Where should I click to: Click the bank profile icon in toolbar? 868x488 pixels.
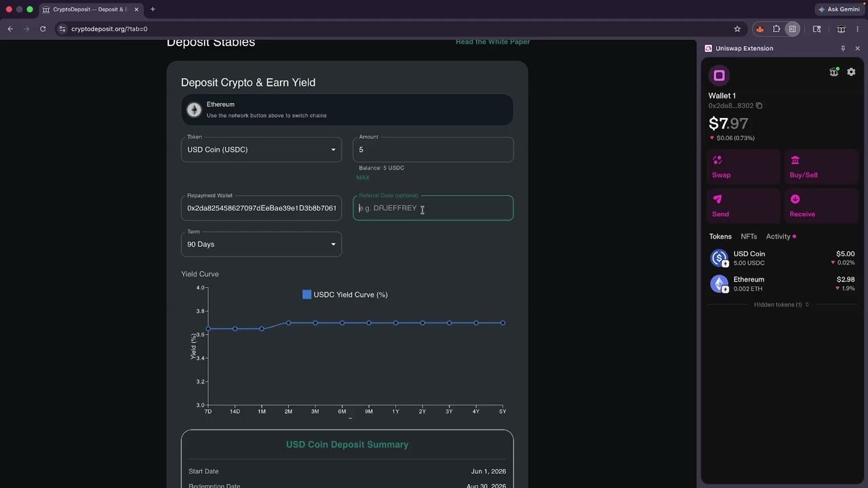click(x=841, y=29)
